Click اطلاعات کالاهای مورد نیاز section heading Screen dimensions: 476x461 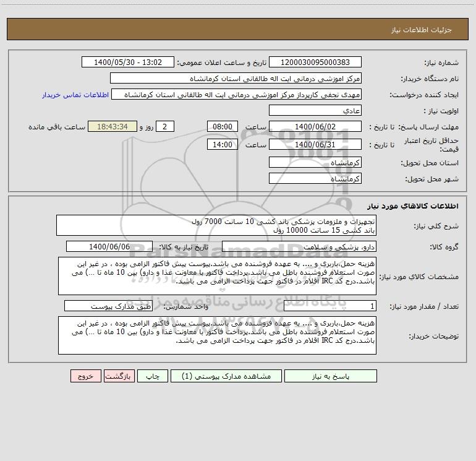click(x=412, y=206)
